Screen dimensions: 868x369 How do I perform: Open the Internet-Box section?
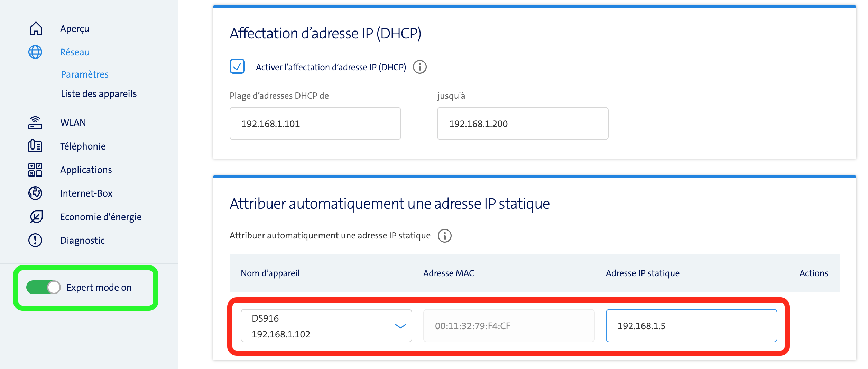86,193
